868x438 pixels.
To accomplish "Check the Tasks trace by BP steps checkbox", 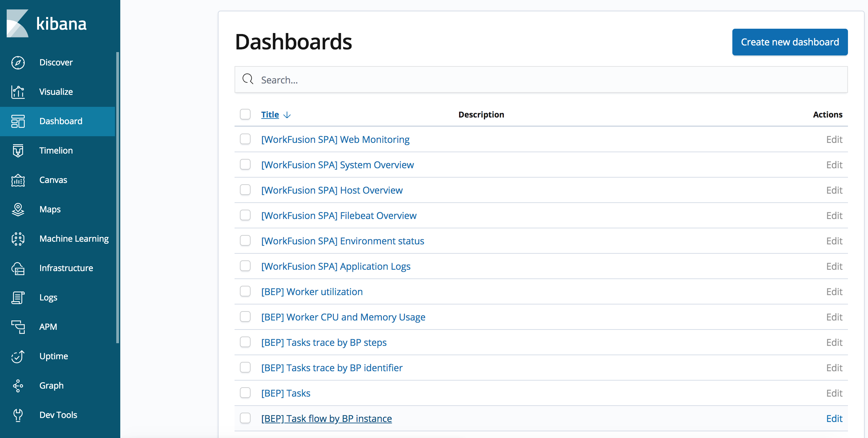I will tap(245, 342).
